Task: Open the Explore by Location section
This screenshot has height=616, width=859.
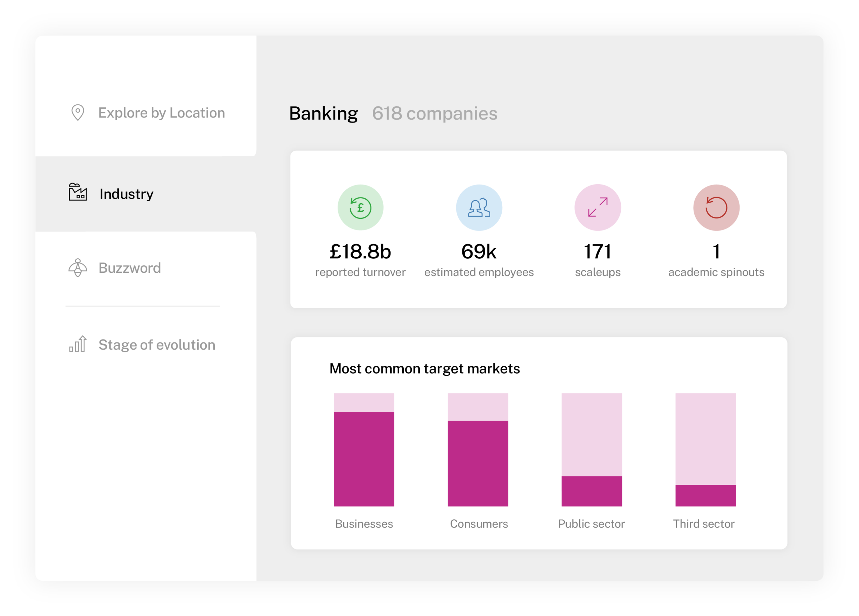Action: point(161,112)
